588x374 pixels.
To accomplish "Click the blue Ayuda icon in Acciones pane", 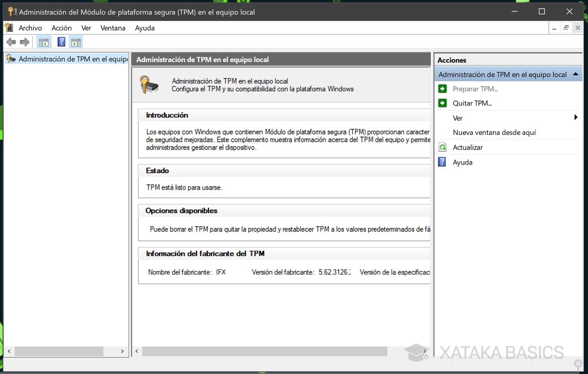I will pos(443,162).
